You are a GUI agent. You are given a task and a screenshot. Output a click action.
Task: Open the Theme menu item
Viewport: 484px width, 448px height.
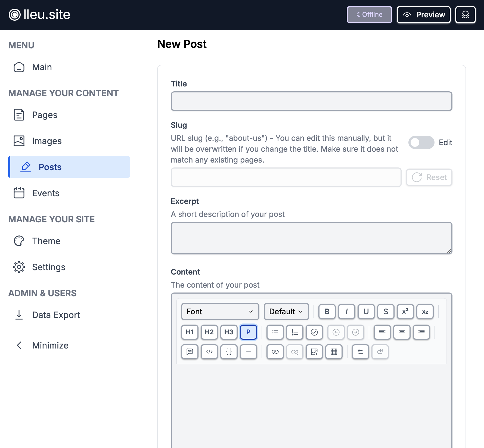(46, 241)
